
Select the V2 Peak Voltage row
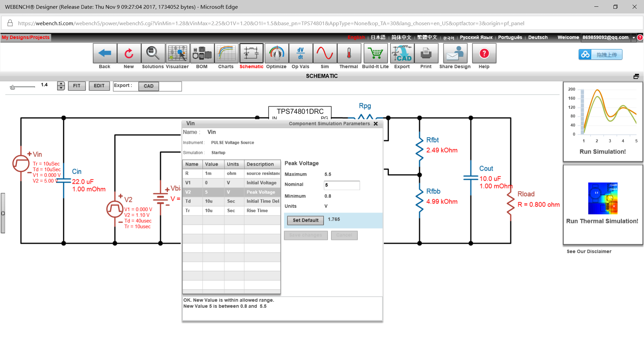231,192
